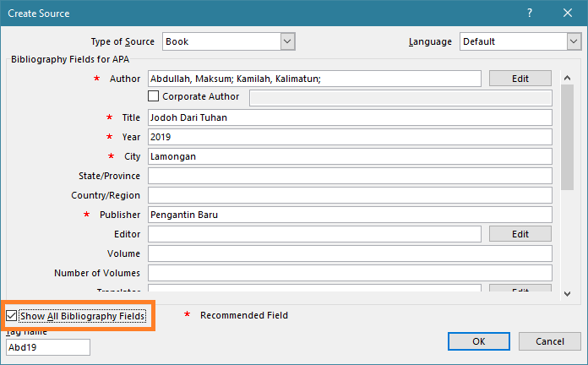588x365 pixels.
Task: Click the City field containing Lamongan
Action: tap(350, 156)
